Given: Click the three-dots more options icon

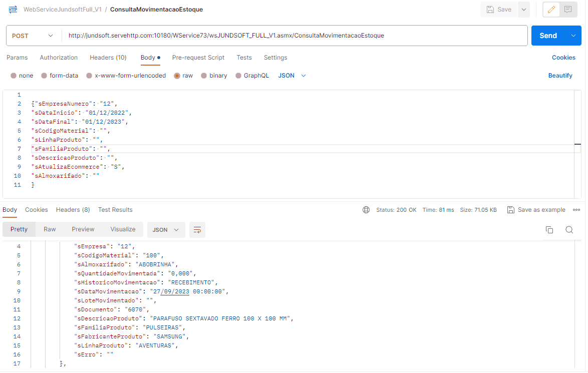Looking at the screenshot, I should (x=576, y=210).
